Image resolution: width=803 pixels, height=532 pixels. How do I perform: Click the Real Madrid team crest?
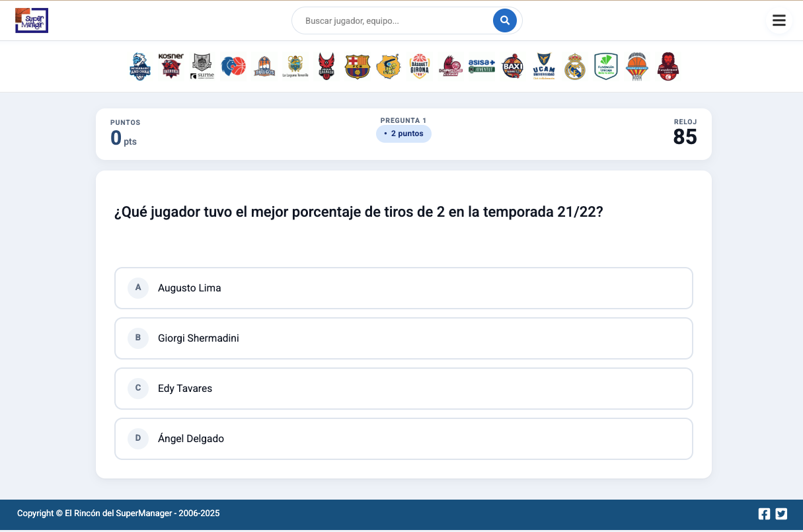pos(575,67)
